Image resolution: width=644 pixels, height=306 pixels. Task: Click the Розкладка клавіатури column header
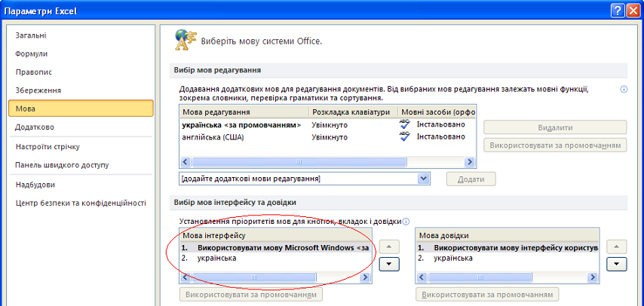[351, 112]
